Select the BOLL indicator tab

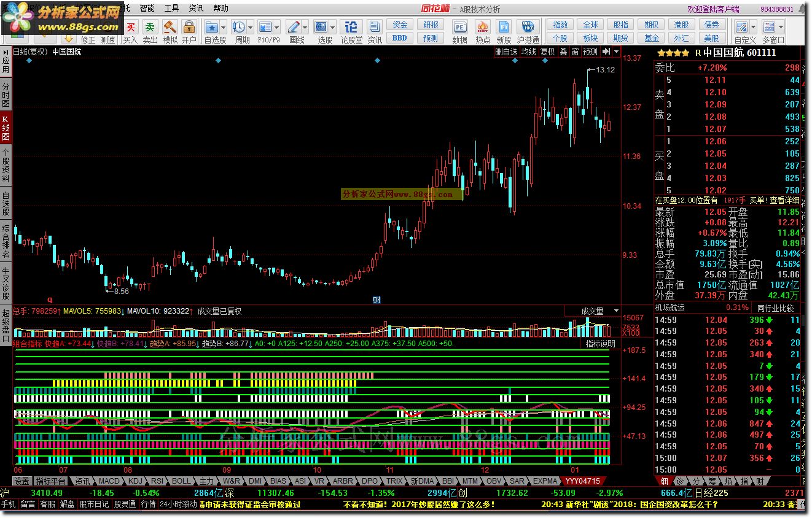181,481
